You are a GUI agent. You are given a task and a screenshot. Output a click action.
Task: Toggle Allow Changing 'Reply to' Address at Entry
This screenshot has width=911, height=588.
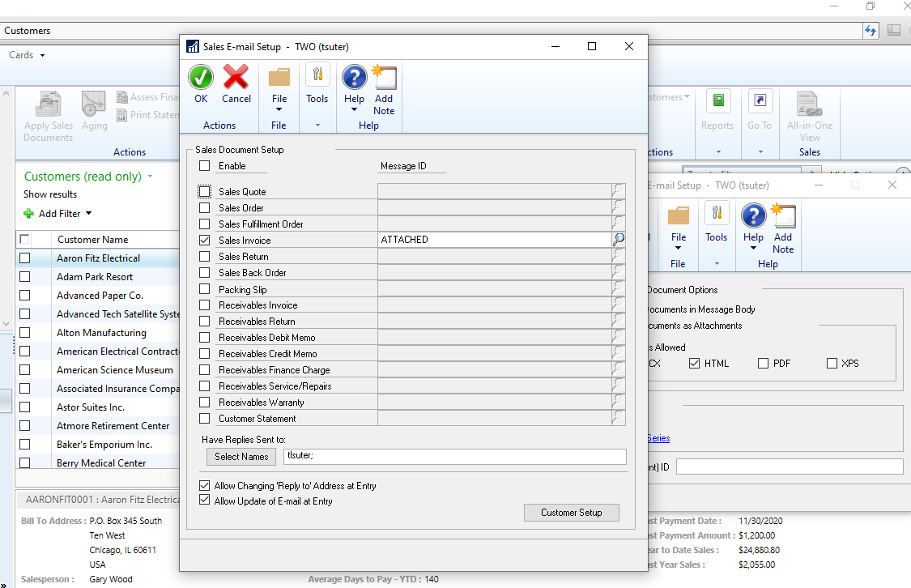tap(205, 485)
